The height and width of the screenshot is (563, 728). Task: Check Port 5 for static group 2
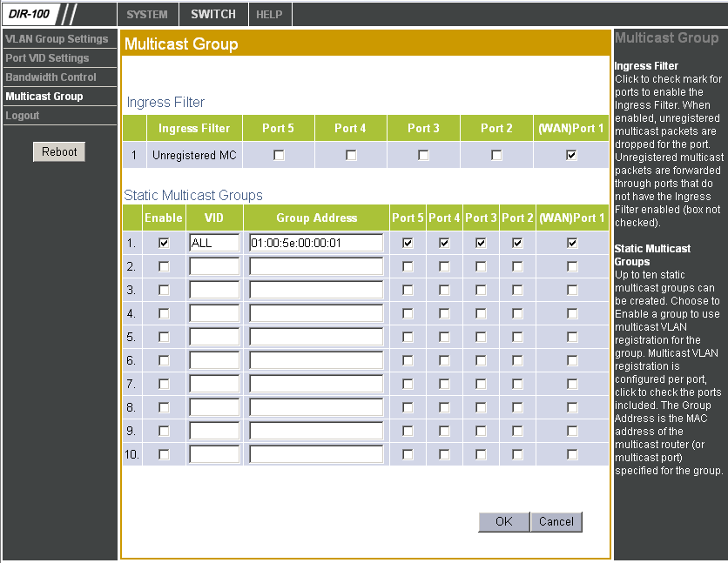tap(408, 266)
